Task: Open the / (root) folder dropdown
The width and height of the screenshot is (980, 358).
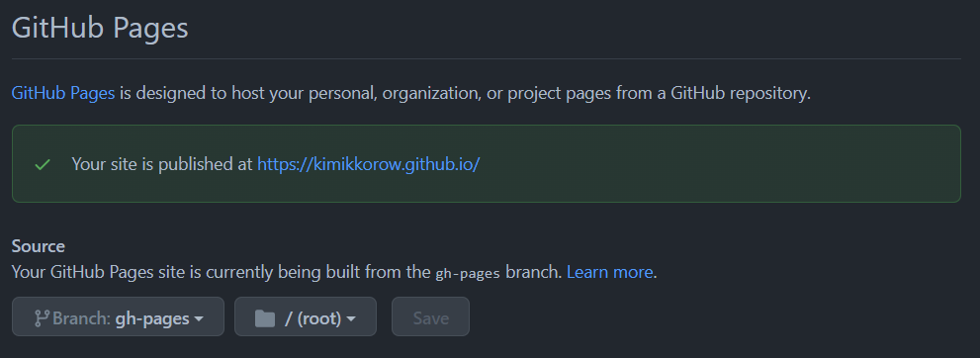Action: pyautogui.click(x=306, y=316)
